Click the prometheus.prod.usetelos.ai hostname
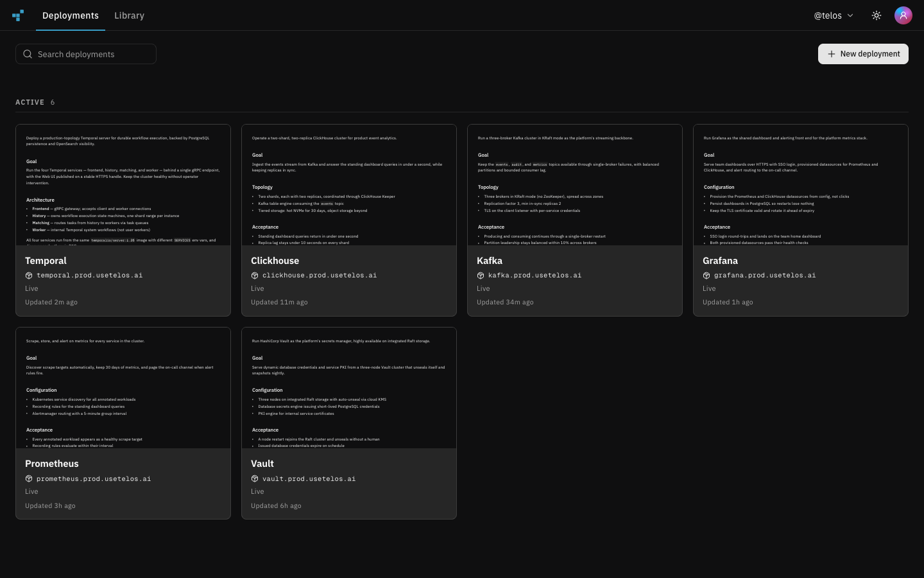The image size is (924, 578). [x=94, y=478]
